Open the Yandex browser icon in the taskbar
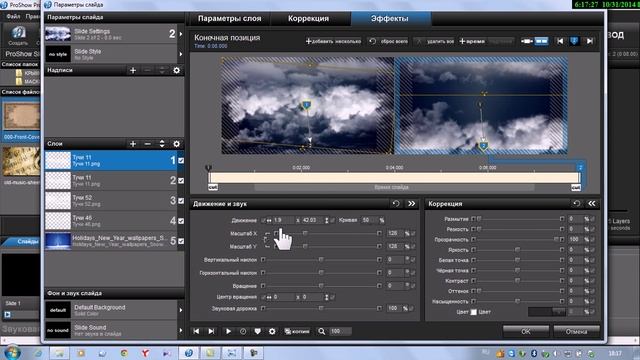The width and height of the screenshot is (640, 360). tap(145, 353)
